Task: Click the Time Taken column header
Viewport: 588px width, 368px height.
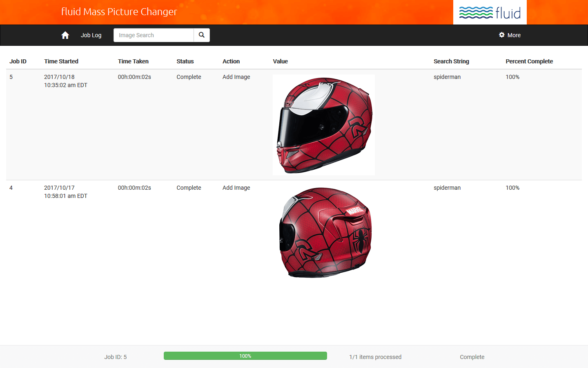Action: tap(133, 61)
